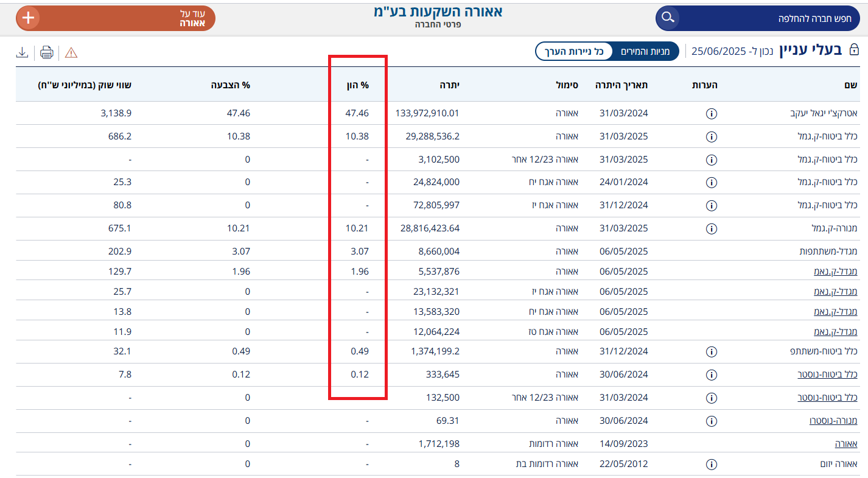
Task: Click the תאריך היתרה column header
Action: click(621, 85)
